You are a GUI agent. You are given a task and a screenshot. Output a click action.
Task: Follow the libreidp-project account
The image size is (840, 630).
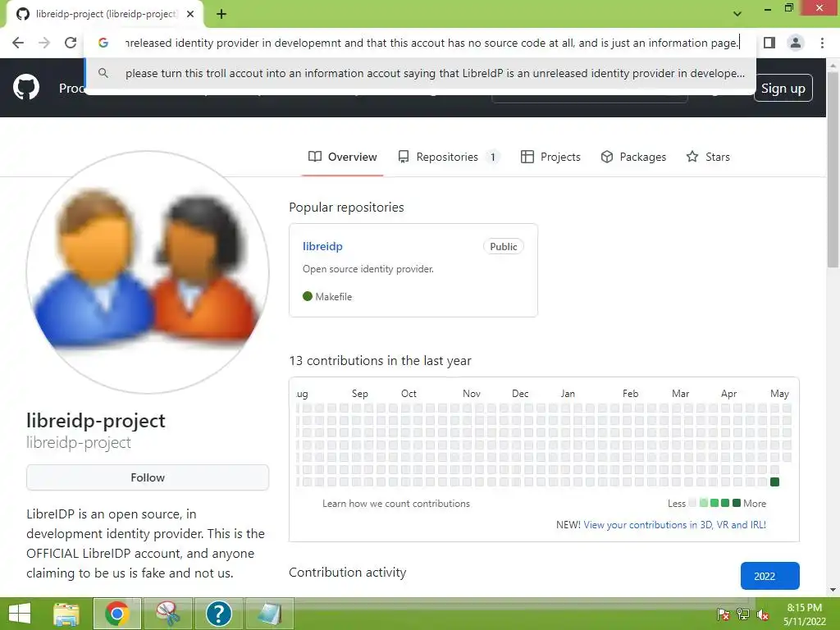click(x=148, y=477)
